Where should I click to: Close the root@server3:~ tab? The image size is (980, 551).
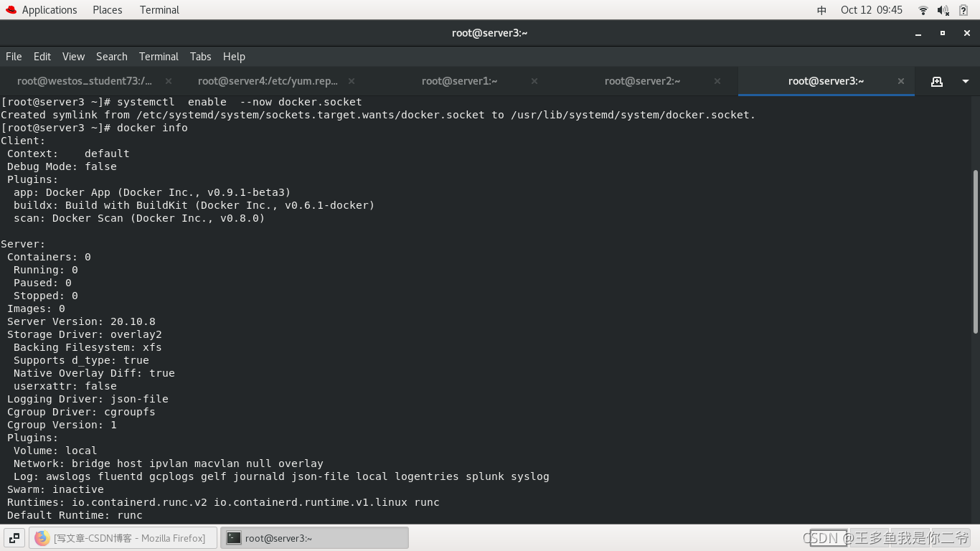[x=901, y=81]
